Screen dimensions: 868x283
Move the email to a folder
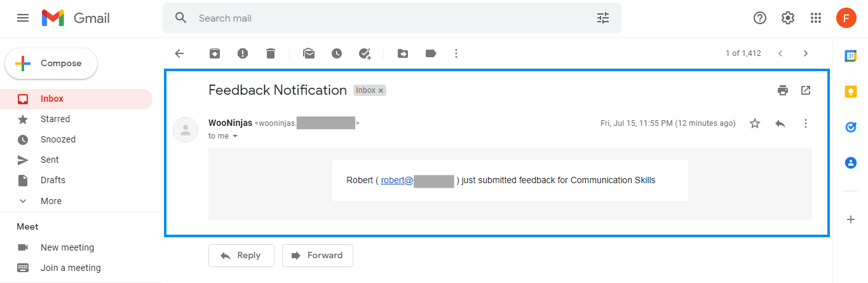coord(403,53)
